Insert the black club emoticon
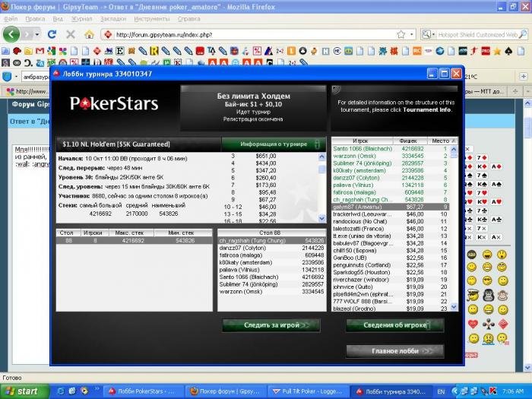Screen dimensions: 532x399 (x=488, y=324)
